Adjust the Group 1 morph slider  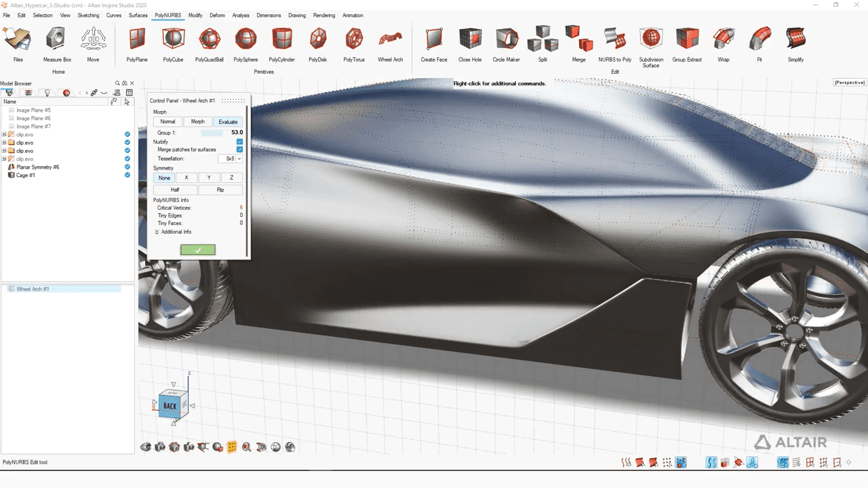[212, 133]
